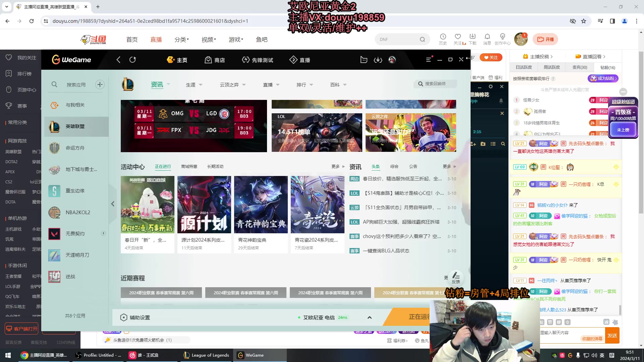Select NBA2KOL2 in the game sidebar

point(77,212)
